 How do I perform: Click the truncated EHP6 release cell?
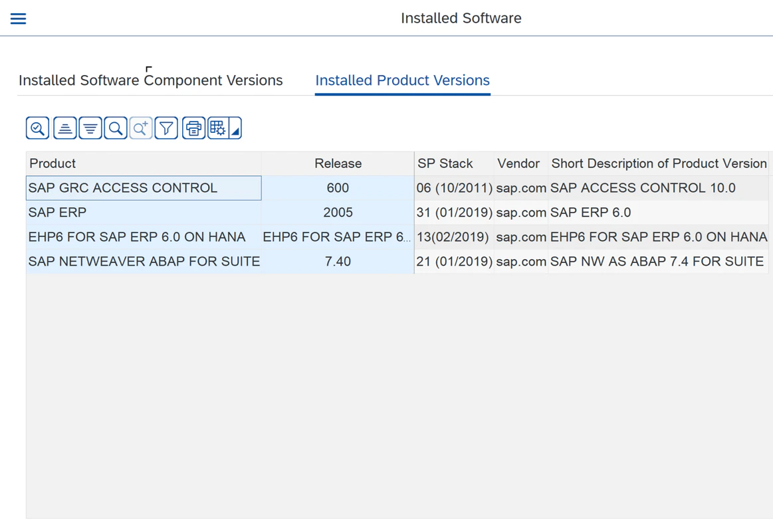coord(338,237)
